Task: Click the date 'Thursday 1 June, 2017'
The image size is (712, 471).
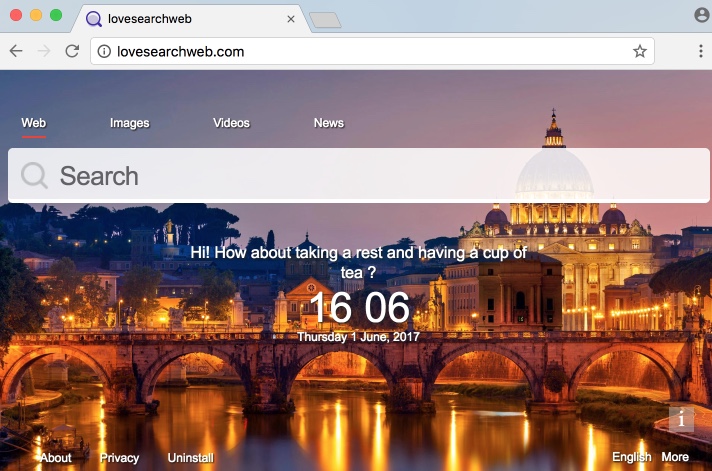Action: coord(358,337)
